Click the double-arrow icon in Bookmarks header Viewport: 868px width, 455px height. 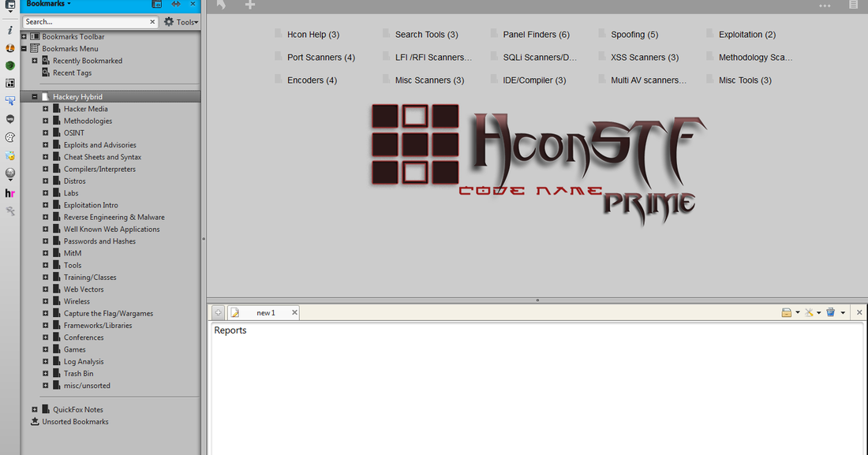(x=175, y=4)
